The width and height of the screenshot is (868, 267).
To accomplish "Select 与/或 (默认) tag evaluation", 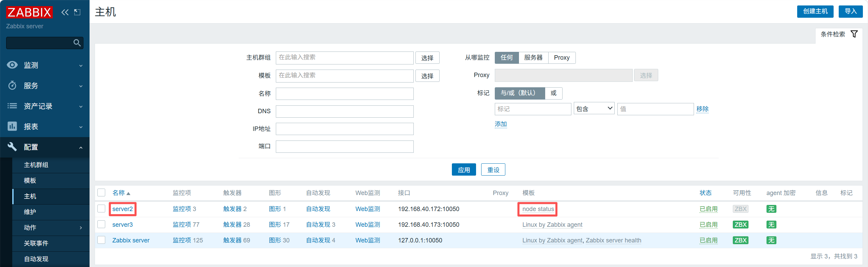I will pos(520,93).
